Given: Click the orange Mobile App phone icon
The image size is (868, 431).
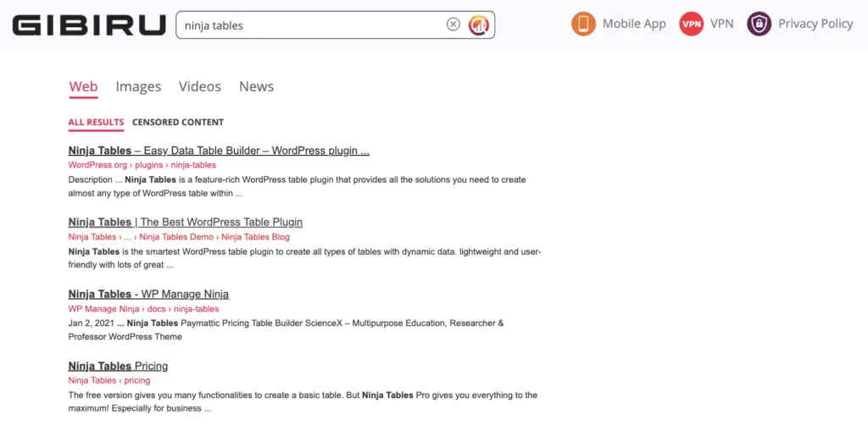Looking at the screenshot, I should point(583,24).
